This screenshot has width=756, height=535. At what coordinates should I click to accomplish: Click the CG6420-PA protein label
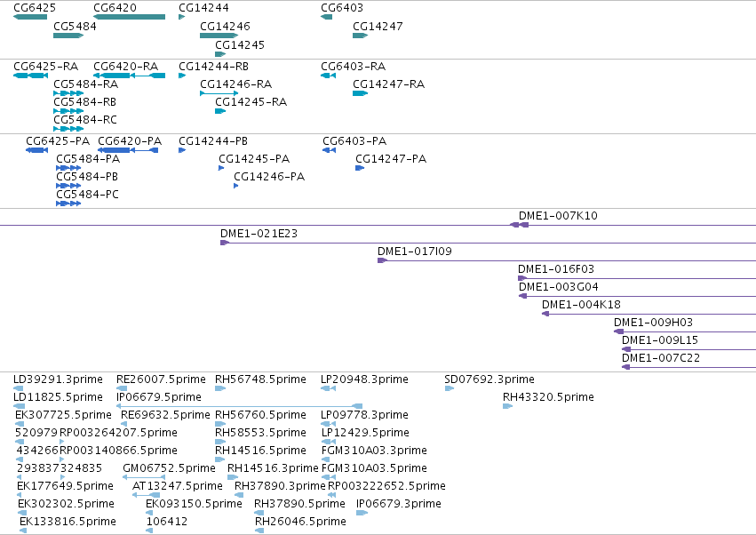(130, 141)
